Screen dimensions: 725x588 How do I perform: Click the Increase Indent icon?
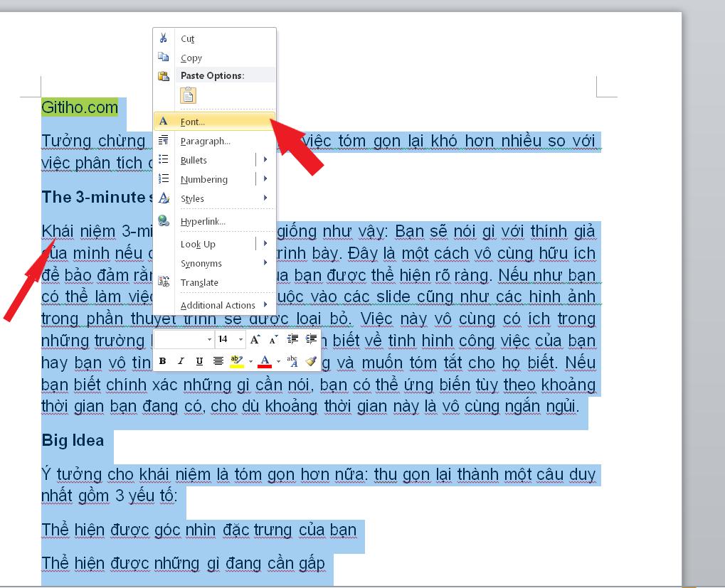(x=310, y=339)
